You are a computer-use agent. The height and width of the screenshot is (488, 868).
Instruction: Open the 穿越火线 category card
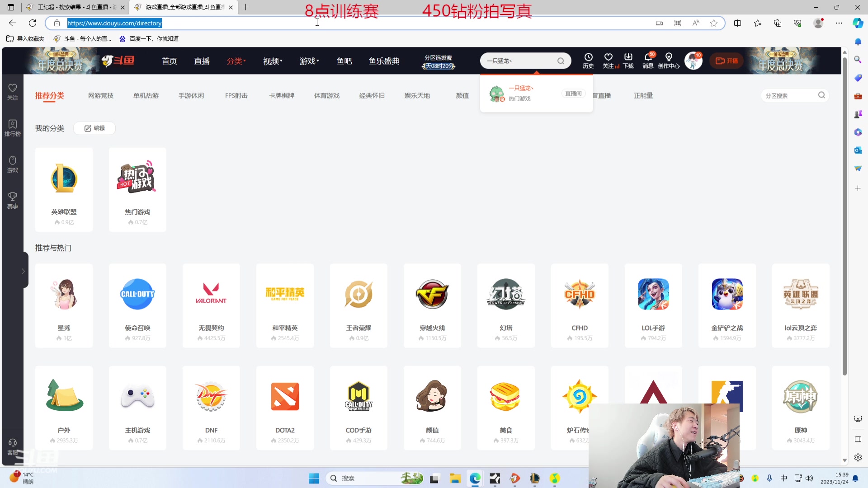point(432,305)
